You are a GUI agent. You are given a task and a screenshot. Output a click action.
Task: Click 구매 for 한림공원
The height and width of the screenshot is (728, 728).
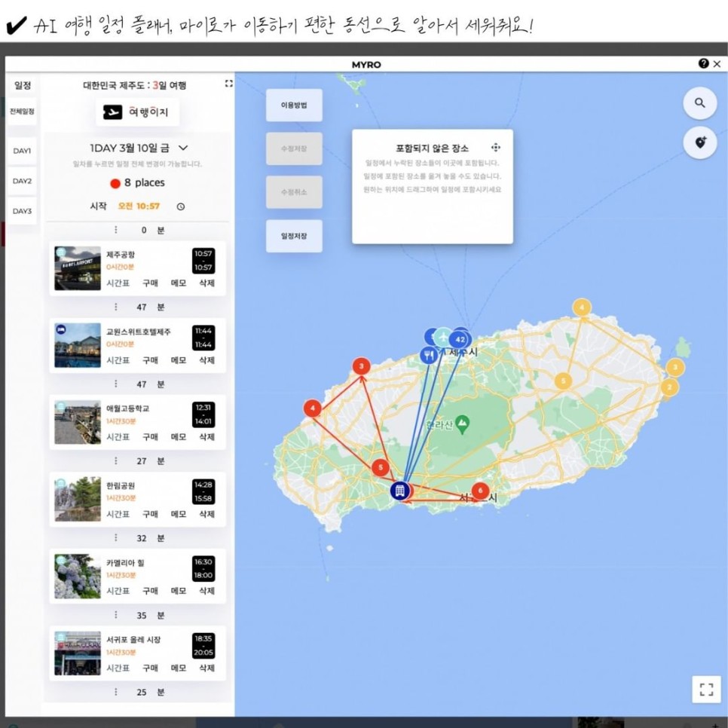[150, 514]
